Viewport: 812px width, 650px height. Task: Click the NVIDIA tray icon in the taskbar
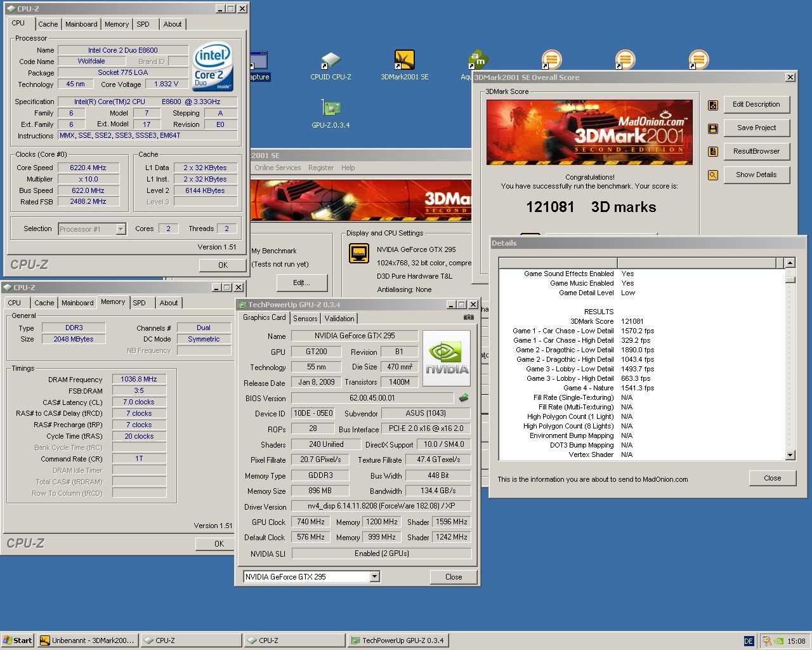click(778, 641)
